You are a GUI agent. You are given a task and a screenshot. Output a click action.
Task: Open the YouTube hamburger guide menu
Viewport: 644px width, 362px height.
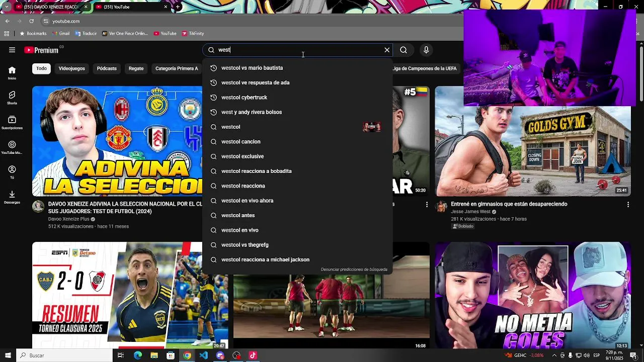pos(12,50)
